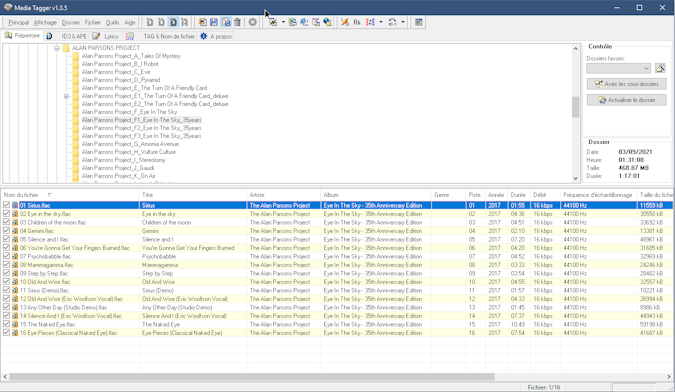
Task: Click the pencil edit-tag toolbar icon before the globe
Action: pos(316,22)
